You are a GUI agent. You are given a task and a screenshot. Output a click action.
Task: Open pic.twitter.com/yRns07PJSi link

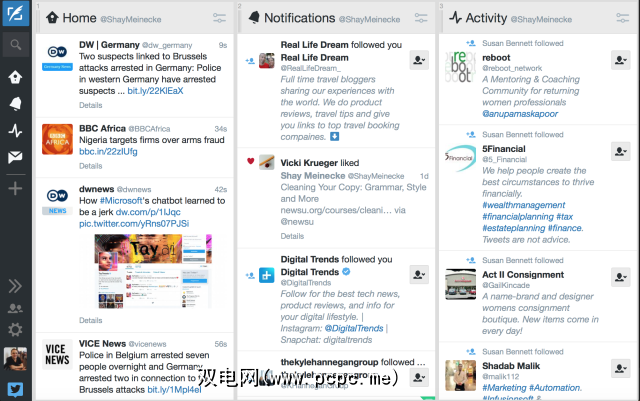[x=134, y=223]
